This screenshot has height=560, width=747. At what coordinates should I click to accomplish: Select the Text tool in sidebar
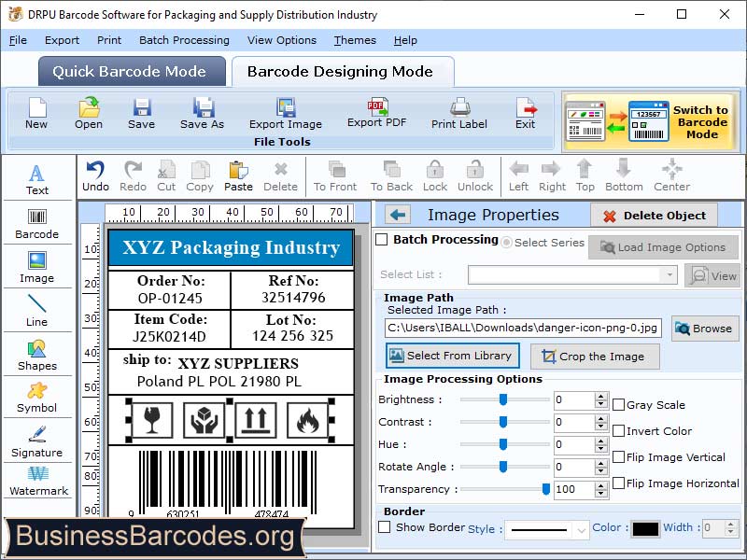(37, 179)
